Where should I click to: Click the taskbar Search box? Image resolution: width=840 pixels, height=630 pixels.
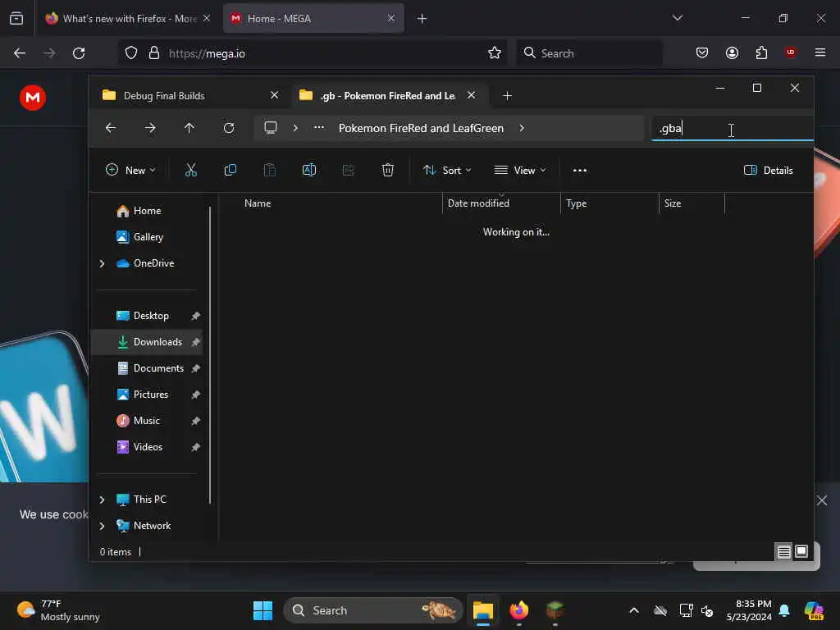tap(373, 610)
